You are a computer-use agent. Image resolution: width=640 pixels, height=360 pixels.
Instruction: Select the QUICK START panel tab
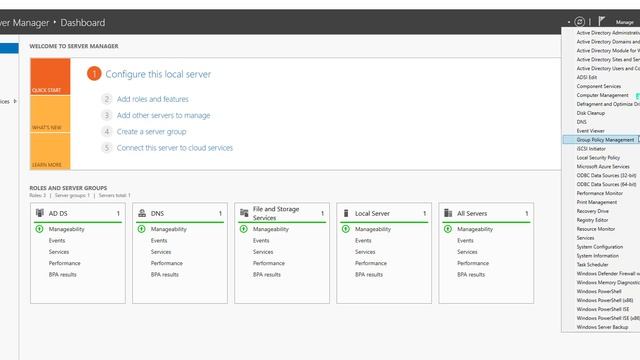tap(50, 77)
